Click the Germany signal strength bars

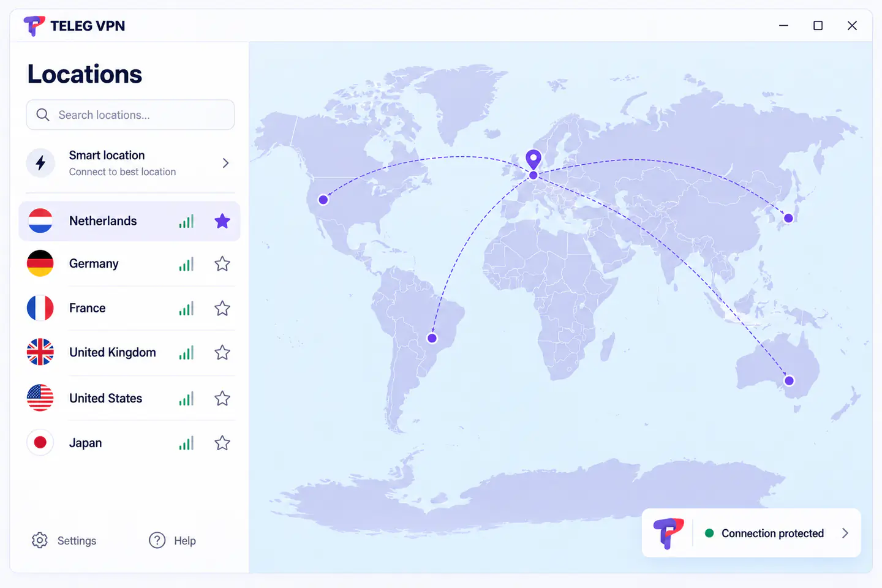[x=186, y=264]
